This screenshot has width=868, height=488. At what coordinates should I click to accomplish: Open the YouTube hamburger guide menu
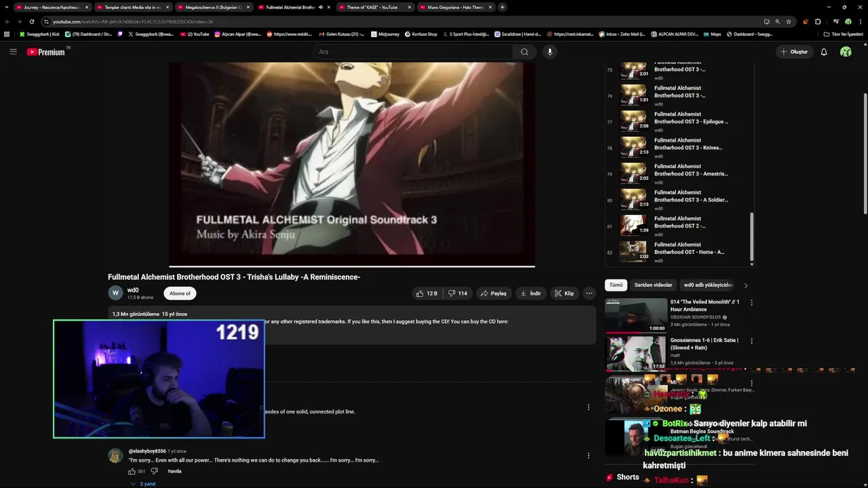point(13,52)
